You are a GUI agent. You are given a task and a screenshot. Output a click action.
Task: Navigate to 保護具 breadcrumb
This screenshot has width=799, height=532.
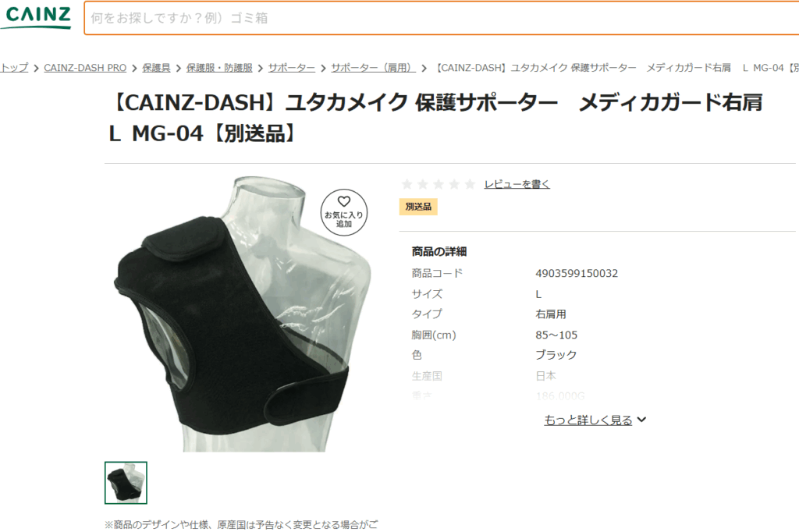coord(156,67)
